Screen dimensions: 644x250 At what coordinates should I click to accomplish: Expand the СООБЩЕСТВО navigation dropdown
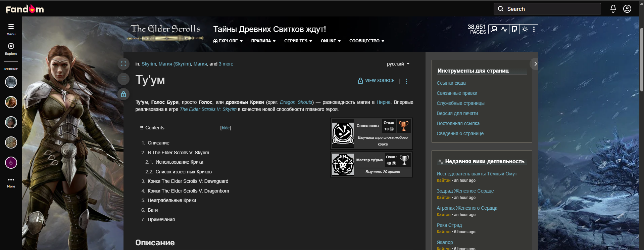(367, 41)
